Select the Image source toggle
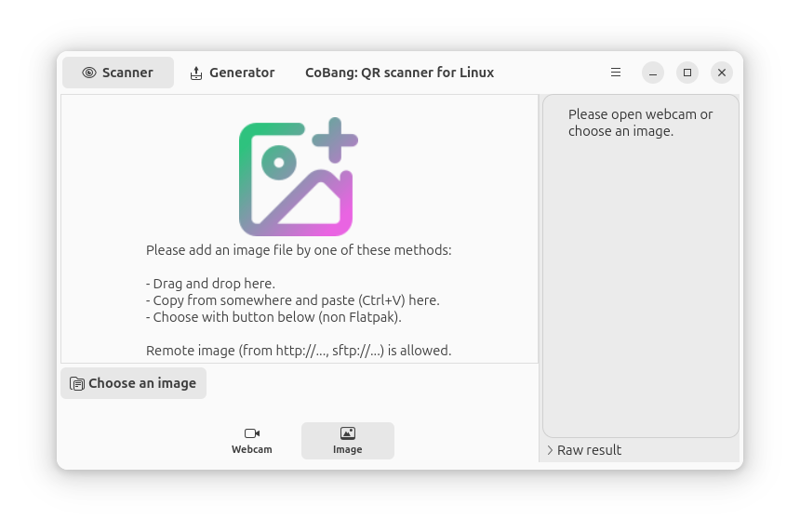This screenshot has height=532, width=800. (x=348, y=441)
